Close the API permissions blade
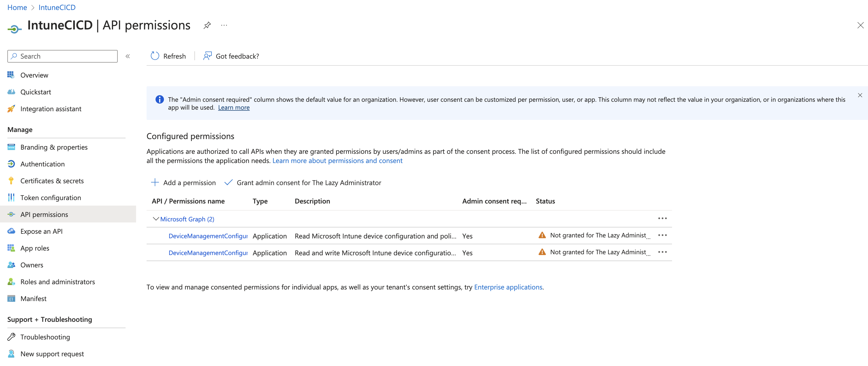The width and height of the screenshot is (868, 366). click(x=860, y=25)
